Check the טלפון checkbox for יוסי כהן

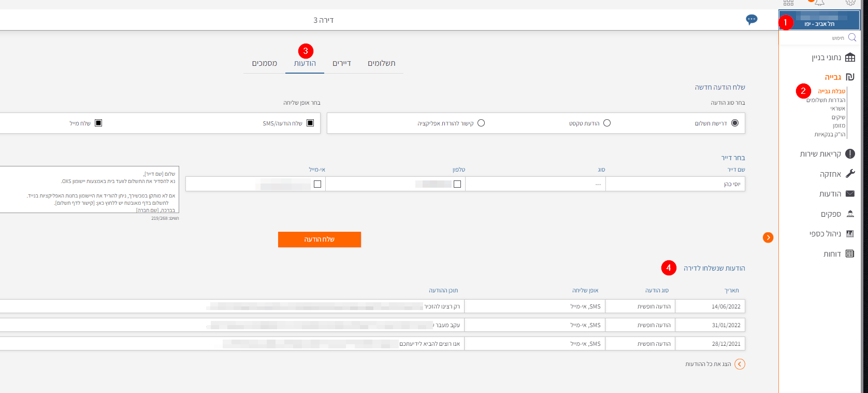pyautogui.click(x=457, y=184)
